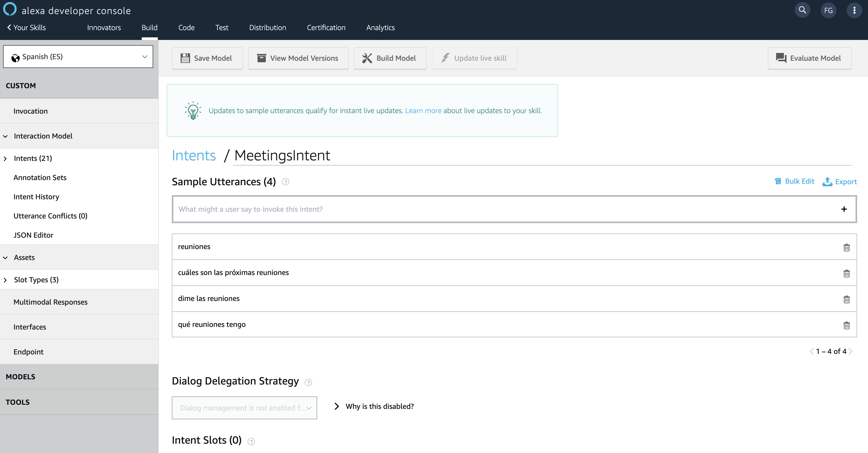868x453 pixels.
Task: Select the Build tab
Action: 149,27
